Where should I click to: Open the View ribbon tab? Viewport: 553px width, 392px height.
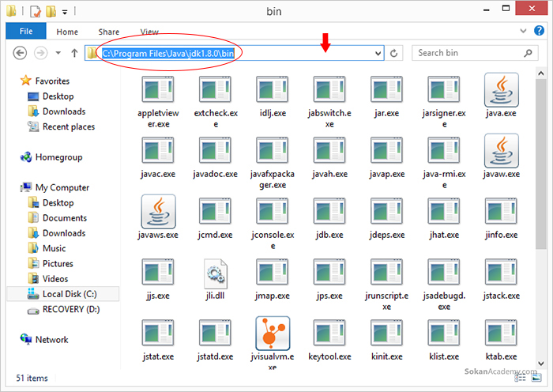click(x=149, y=32)
